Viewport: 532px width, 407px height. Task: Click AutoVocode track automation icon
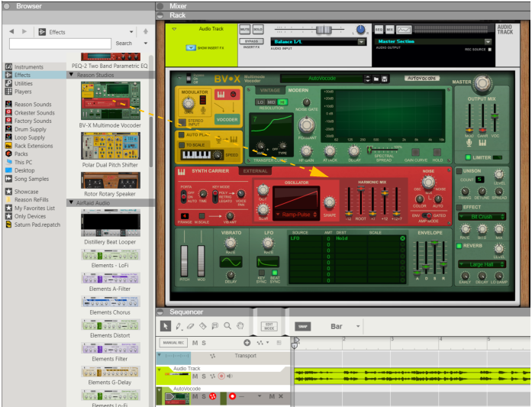point(213,396)
